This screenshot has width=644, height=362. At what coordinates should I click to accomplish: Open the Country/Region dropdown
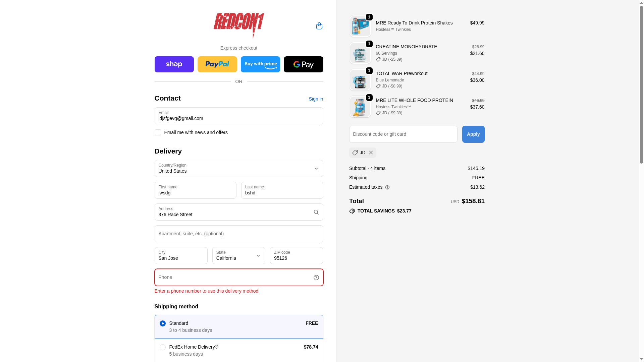[239, 168]
